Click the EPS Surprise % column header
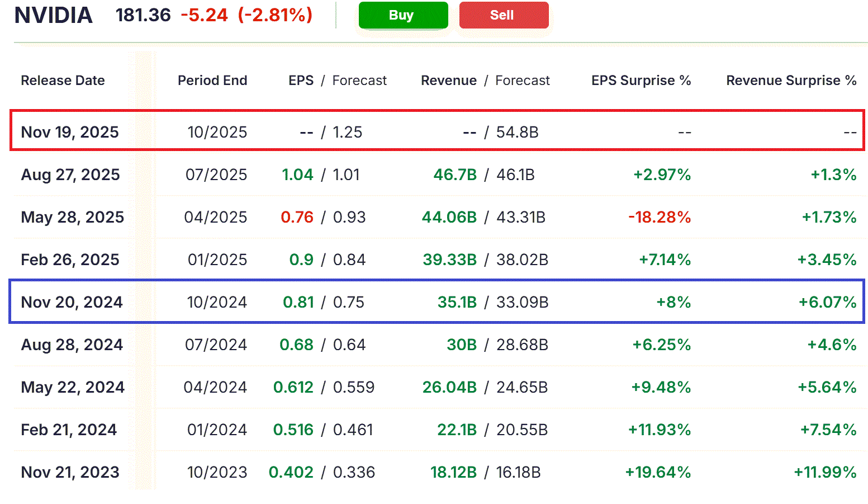The width and height of the screenshot is (868, 504). click(x=641, y=81)
